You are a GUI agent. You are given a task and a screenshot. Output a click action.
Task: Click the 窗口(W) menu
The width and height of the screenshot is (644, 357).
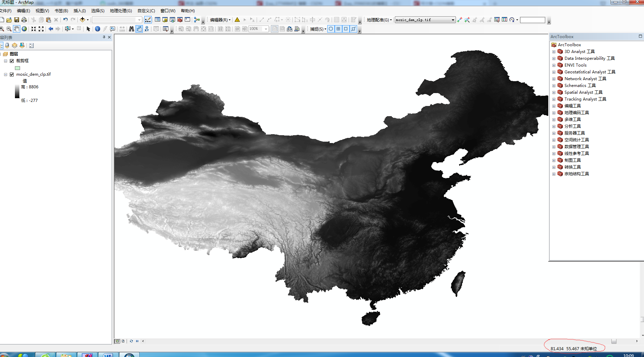(x=168, y=11)
